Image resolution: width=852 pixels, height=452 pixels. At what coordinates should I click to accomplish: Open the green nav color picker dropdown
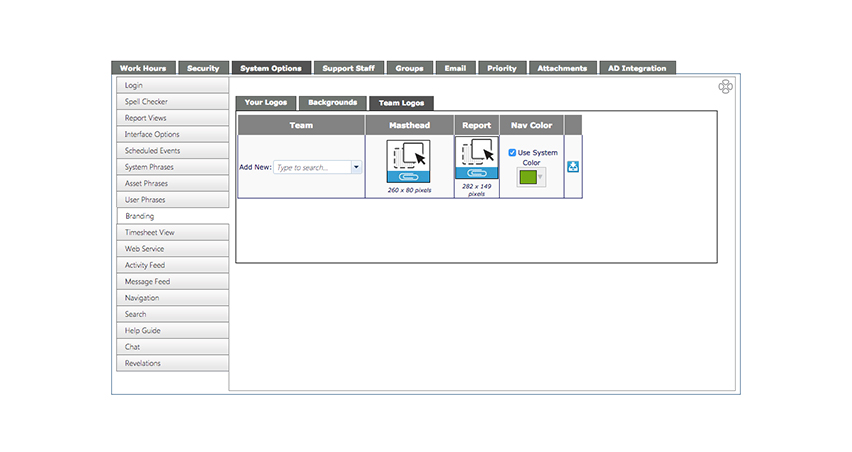point(531,177)
